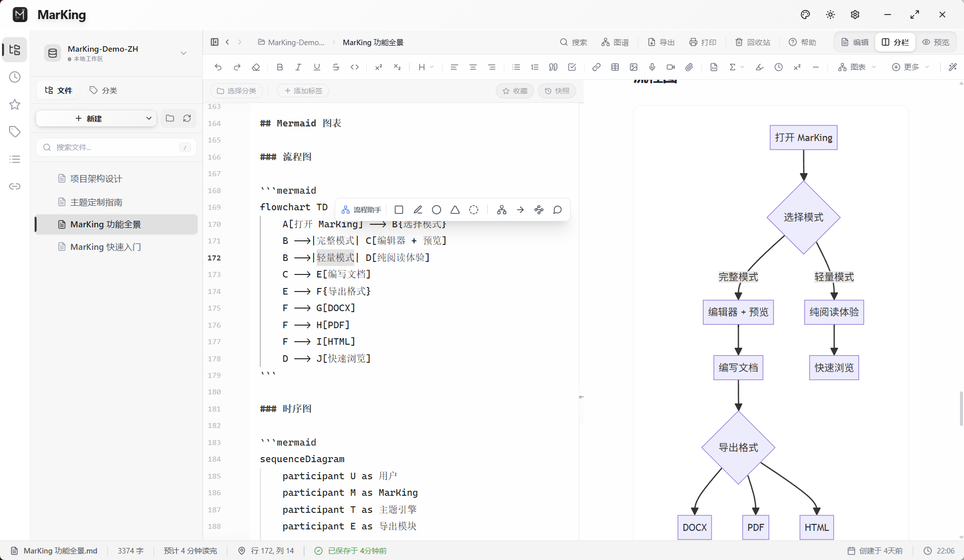Switch to 预览 mode
Screen dimensions: 964x560
[936, 42]
